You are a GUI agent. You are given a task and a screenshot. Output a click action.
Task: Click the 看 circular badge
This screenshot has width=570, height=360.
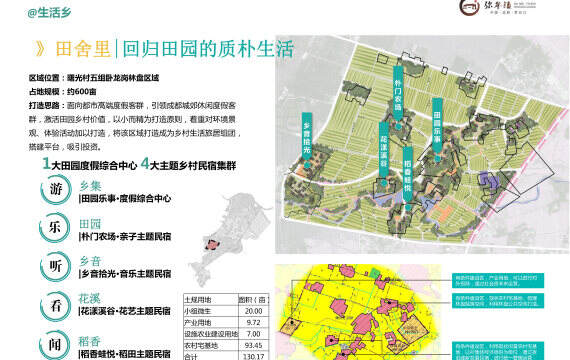[x=55, y=306]
